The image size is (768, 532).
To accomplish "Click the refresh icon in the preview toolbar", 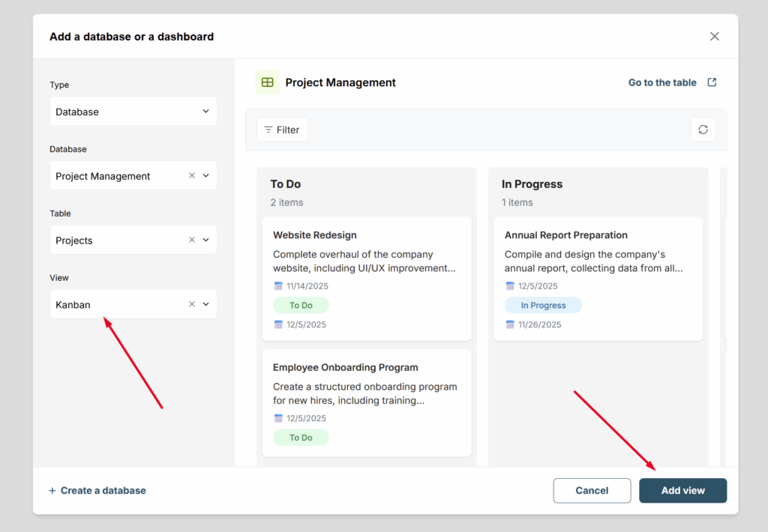I will pyautogui.click(x=703, y=130).
